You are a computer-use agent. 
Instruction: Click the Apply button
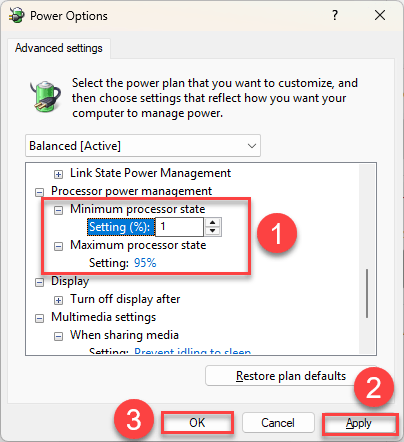coord(359,423)
